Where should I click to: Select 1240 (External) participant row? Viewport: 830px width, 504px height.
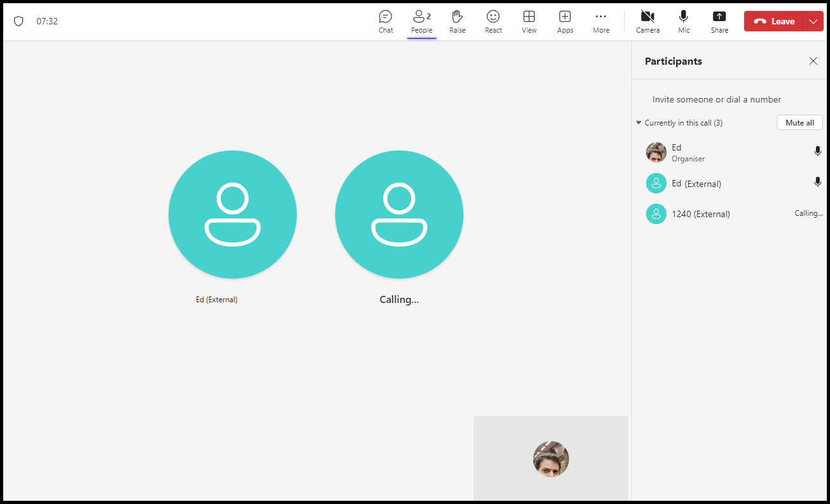[729, 213]
